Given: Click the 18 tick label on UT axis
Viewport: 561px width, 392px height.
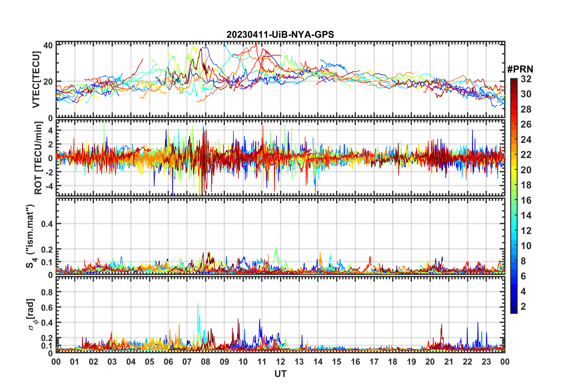Looking at the screenshot, I should (x=393, y=362).
